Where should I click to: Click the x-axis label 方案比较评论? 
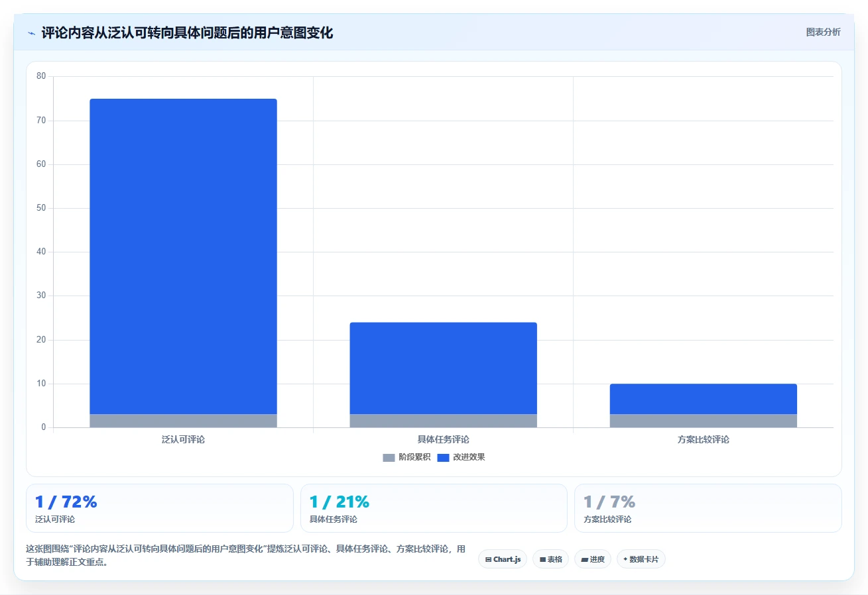tap(703, 439)
